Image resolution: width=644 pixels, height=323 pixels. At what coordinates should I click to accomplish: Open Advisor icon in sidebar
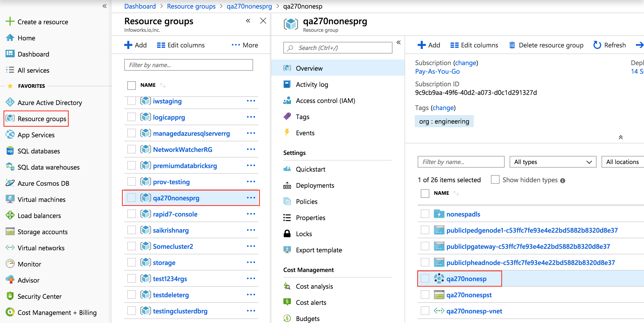(x=10, y=280)
